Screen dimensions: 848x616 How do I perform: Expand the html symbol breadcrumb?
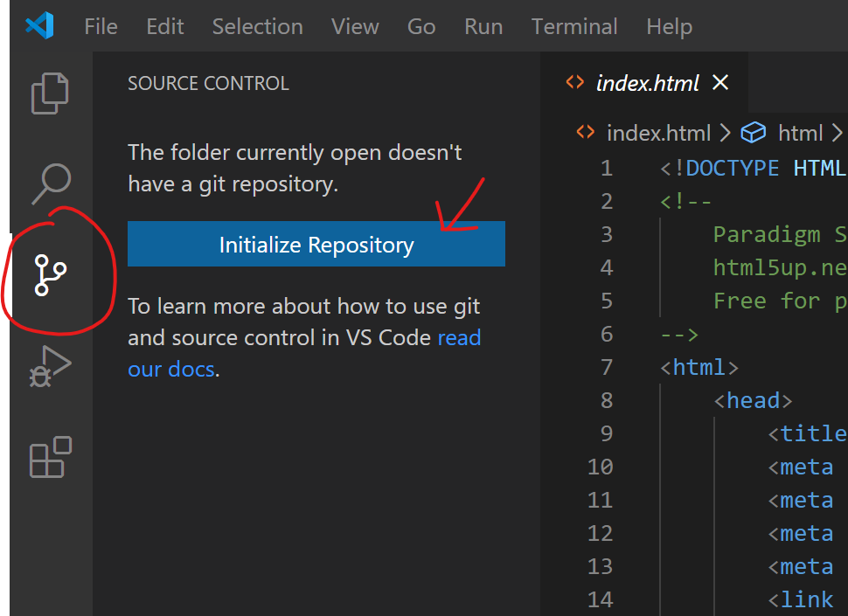[800, 133]
